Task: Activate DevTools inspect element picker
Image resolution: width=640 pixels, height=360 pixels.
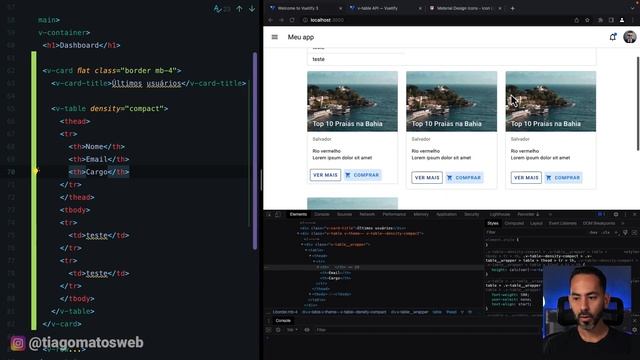Action: click(x=269, y=214)
